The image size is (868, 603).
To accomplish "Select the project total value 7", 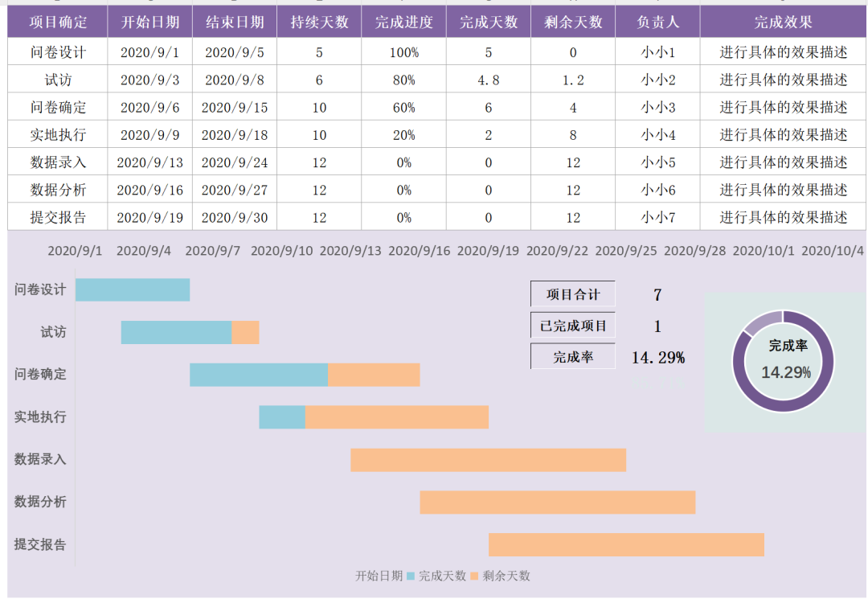I will tap(657, 294).
